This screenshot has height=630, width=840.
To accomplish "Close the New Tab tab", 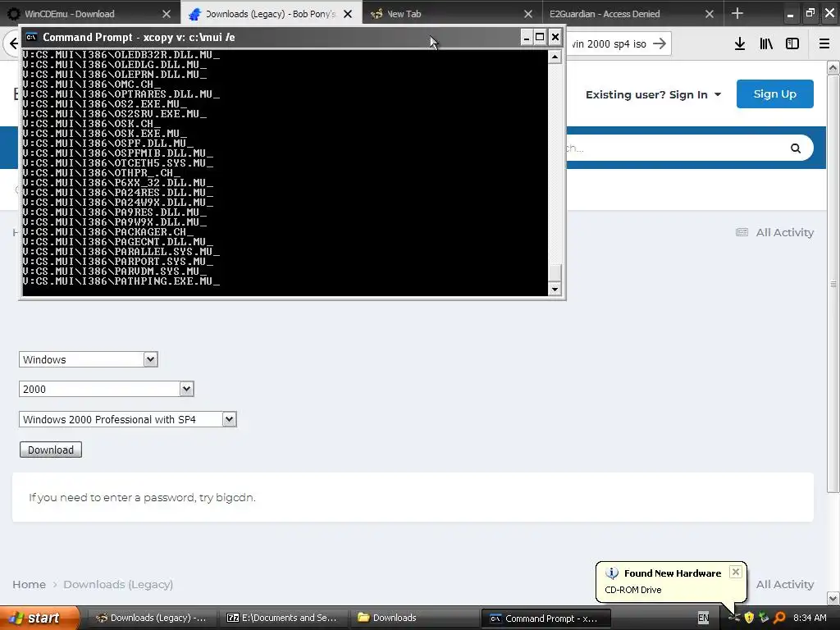I will [x=528, y=14].
